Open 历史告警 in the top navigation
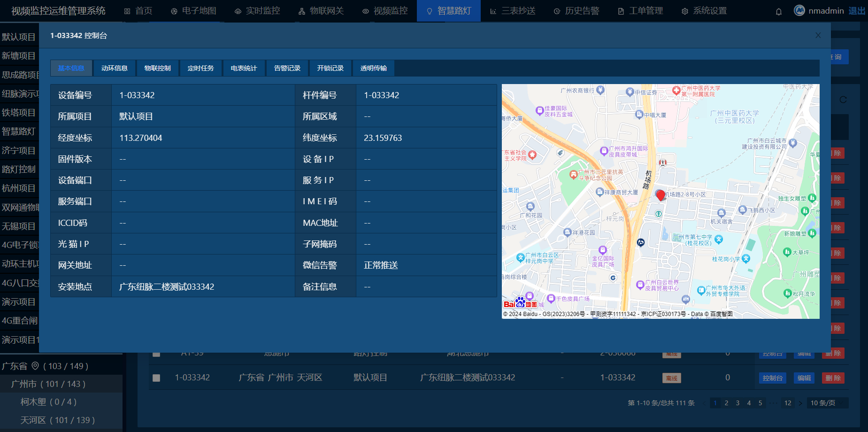 tap(576, 11)
